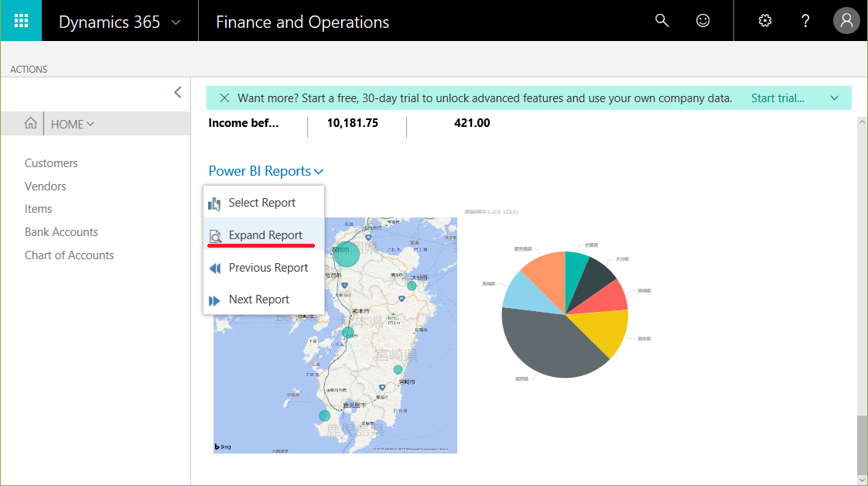868x486 pixels.
Task: Open the settings gear icon
Action: [x=765, y=21]
